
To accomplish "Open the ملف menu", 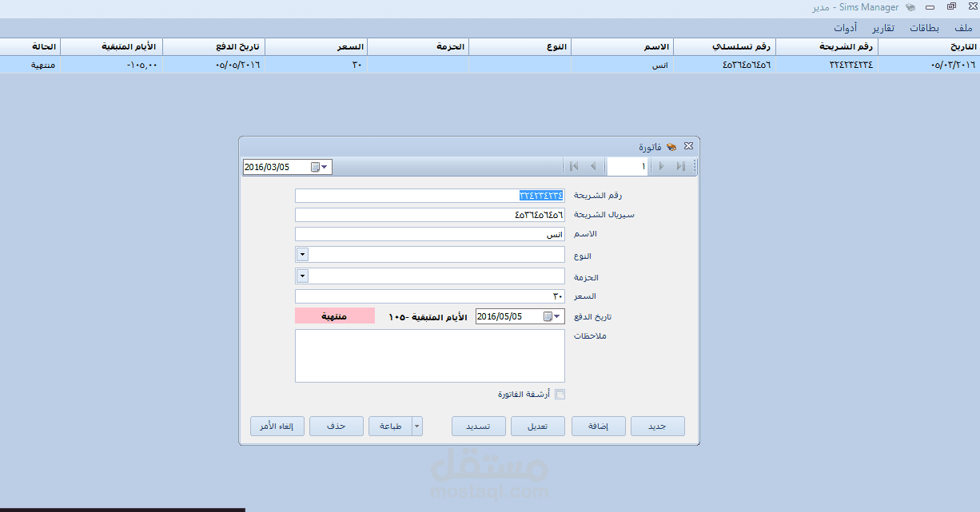I will pos(964,27).
